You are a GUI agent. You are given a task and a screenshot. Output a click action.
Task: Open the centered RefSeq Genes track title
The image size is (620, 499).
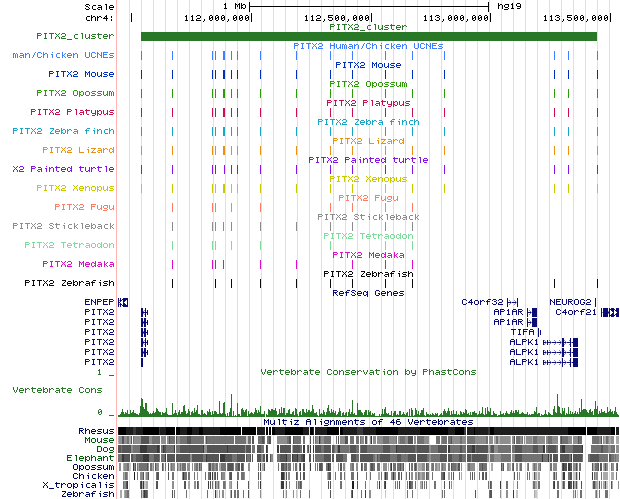tap(368, 293)
